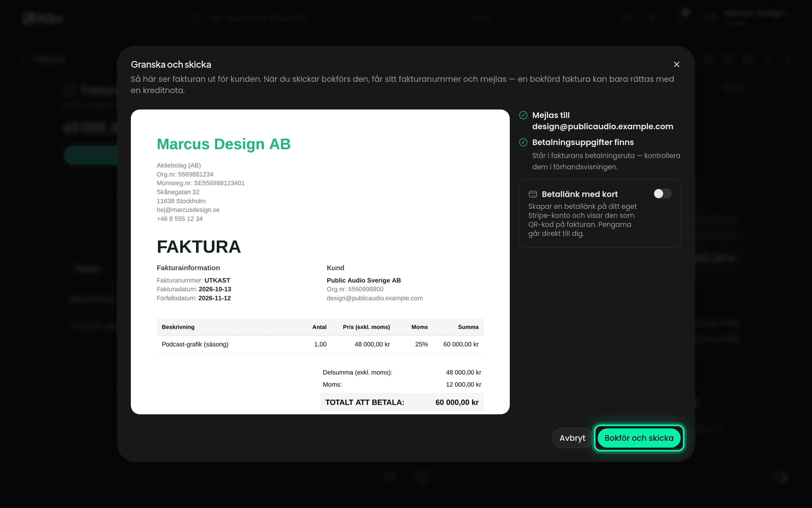812x508 pixels.
Task: Click the 25% VAT cell
Action: point(422,344)
